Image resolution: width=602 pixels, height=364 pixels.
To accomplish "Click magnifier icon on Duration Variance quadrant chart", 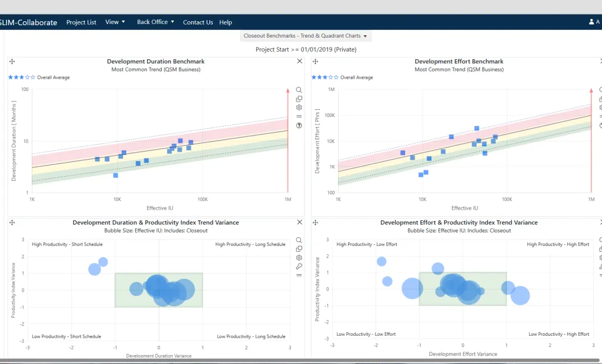I will tap(299, 240).
